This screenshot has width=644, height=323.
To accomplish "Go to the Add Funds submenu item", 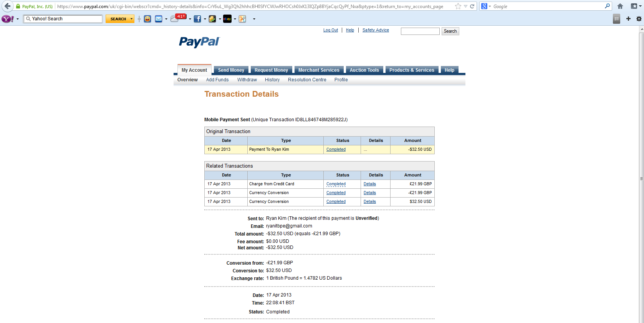I will pos(217,80).
